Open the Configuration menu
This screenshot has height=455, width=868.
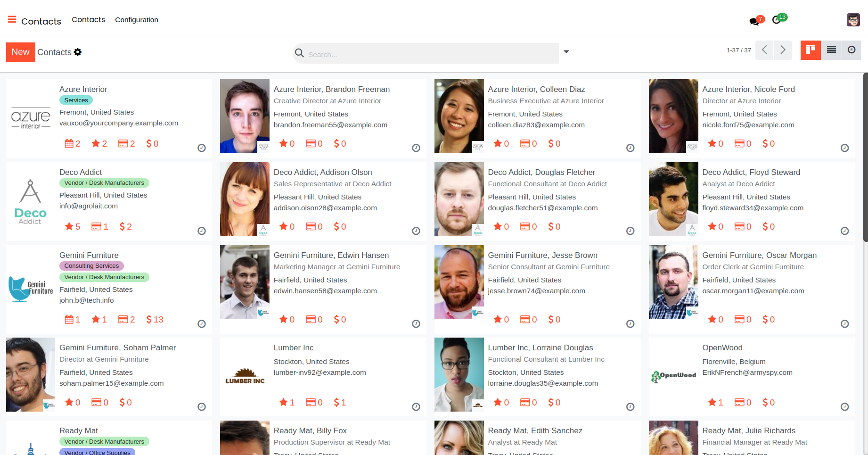point(137,20)
